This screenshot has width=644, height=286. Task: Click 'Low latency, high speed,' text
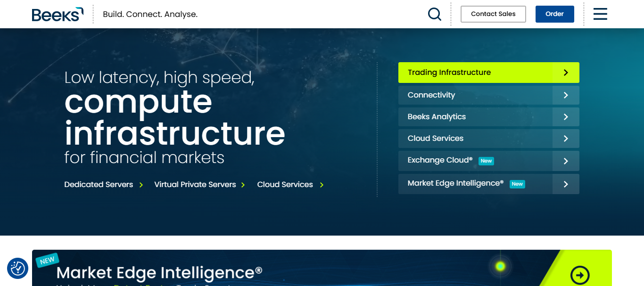tap(159, 77)
